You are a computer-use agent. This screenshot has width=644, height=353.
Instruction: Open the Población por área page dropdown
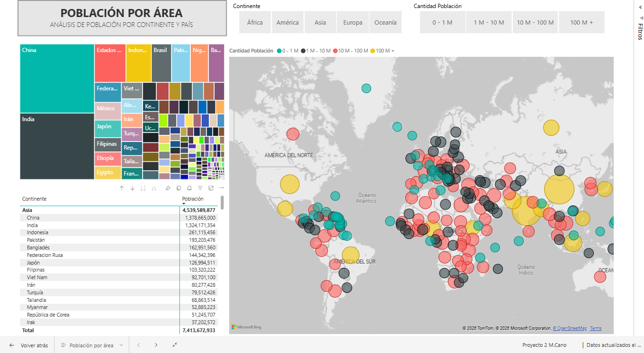(121, 345)
